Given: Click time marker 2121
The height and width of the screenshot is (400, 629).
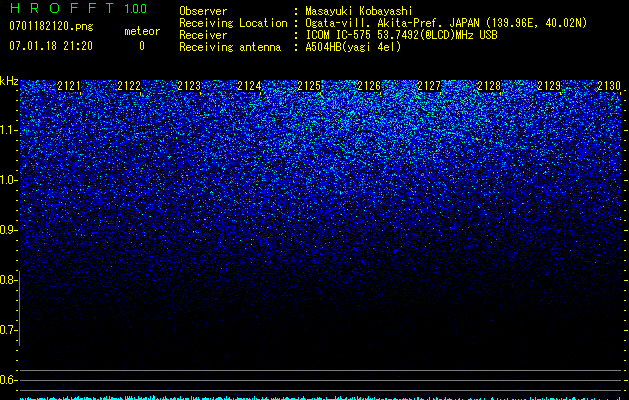Looking at the screenshot, I should pos(69,86).
